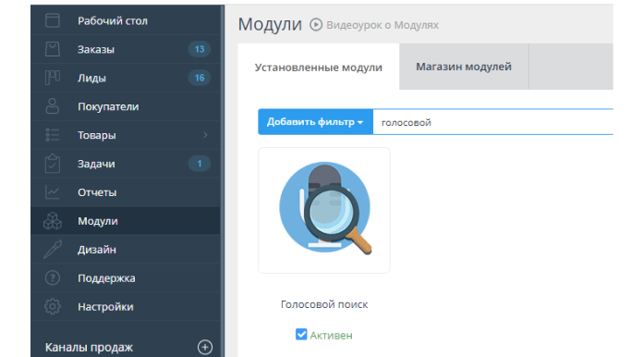Open Настройки in the sidebar

[x=126, y=306]
